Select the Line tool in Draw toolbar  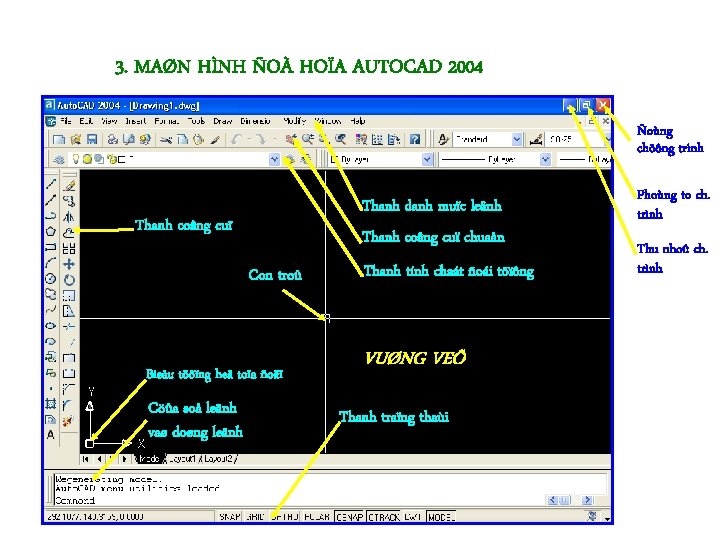click(51, 185)
